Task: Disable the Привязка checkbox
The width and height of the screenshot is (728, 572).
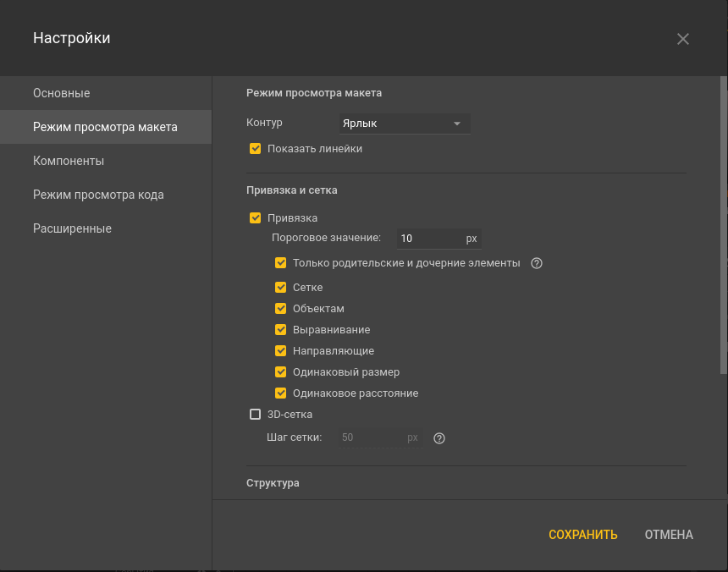Action: tap(256, 218)
